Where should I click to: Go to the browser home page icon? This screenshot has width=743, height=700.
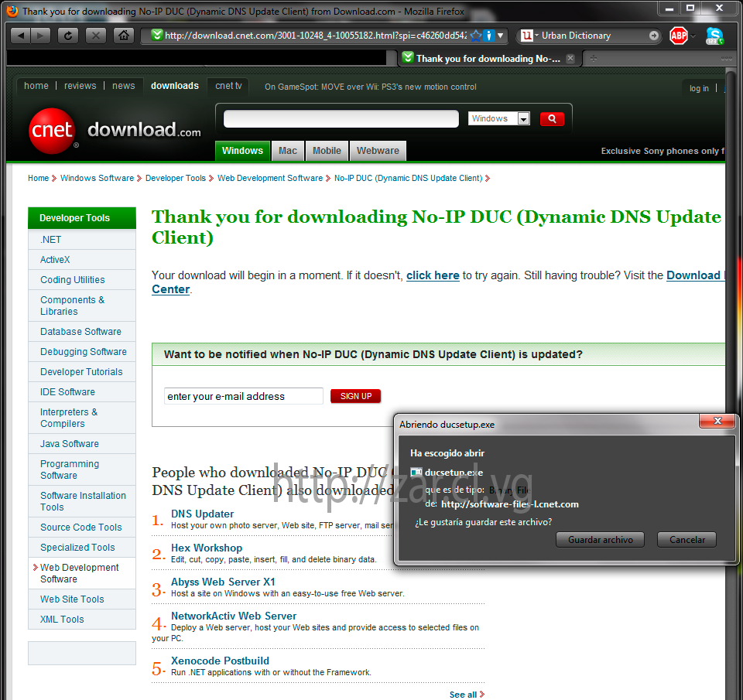[x=124, y=36]
